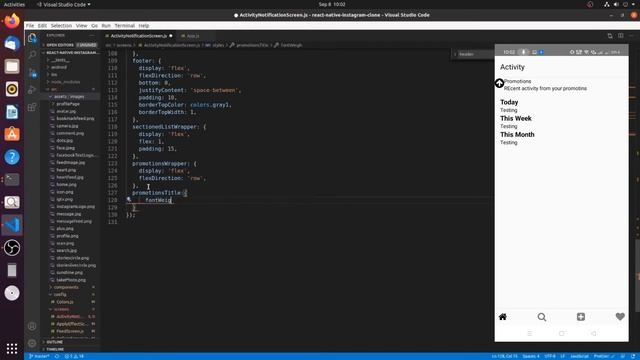
Task: Click the split editor icon
Action: (620, 36)
